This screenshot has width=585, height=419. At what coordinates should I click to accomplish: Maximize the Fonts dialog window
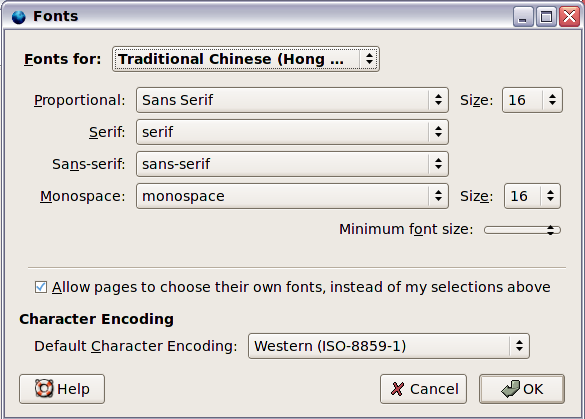[546, 17]
